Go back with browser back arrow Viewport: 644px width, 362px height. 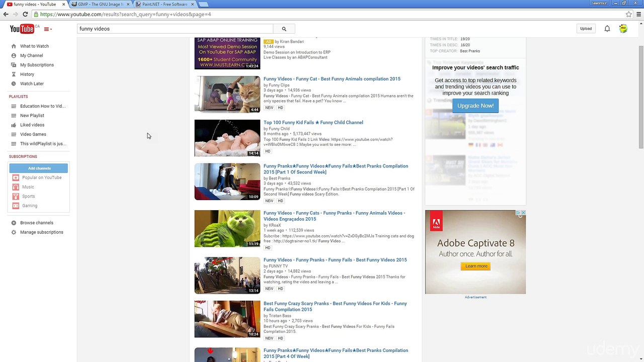point(6,14)
